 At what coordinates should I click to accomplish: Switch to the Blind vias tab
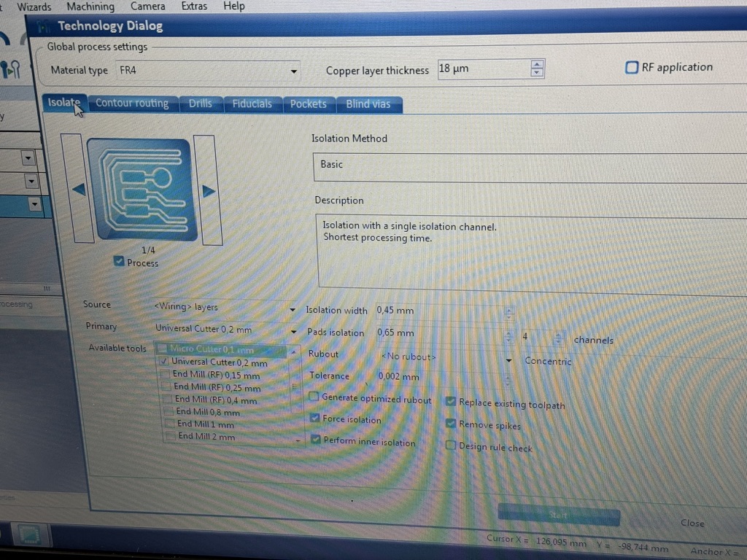pos(368,105)
